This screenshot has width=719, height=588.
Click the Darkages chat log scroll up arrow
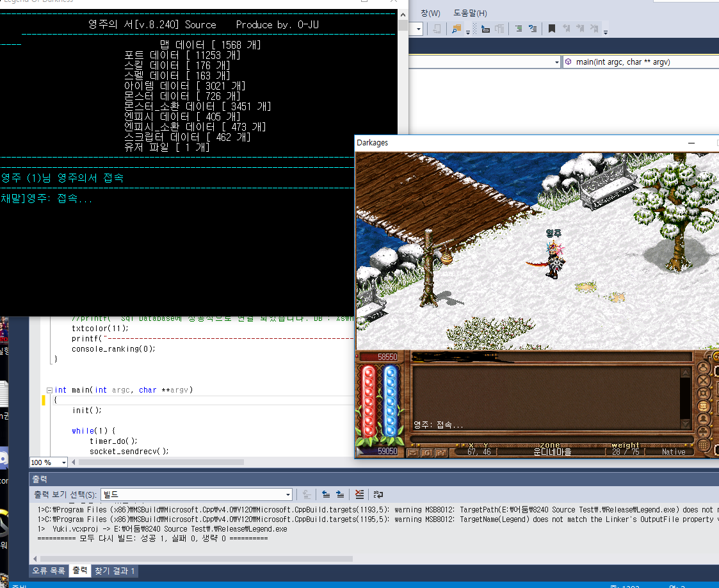pyautogui.click(x=686, y=372)
